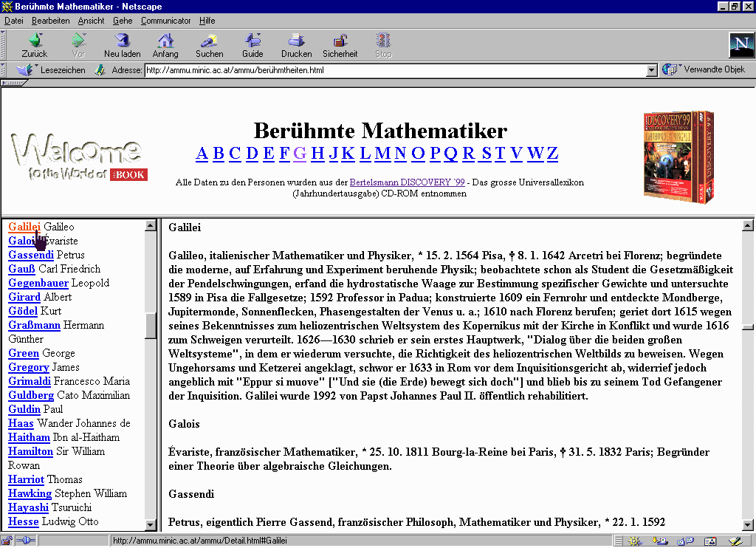
Task: Go home via the Anfang icon
Action: point(165,41)
